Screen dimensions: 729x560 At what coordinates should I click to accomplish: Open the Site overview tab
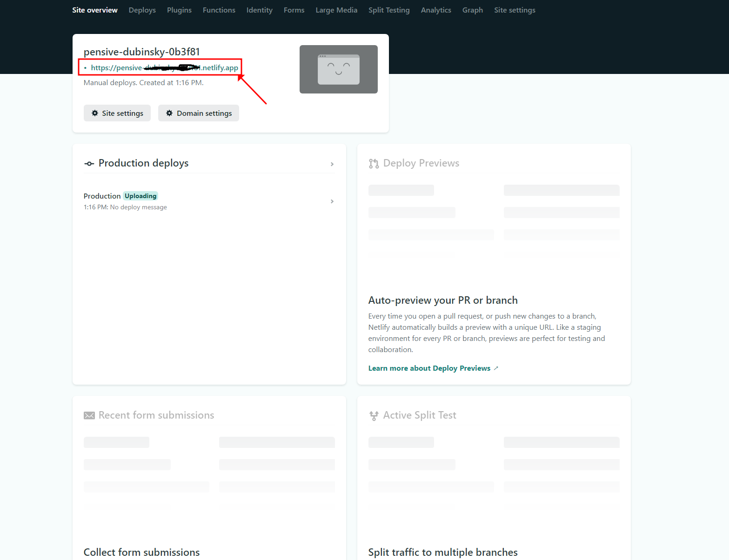pos(95,10)
